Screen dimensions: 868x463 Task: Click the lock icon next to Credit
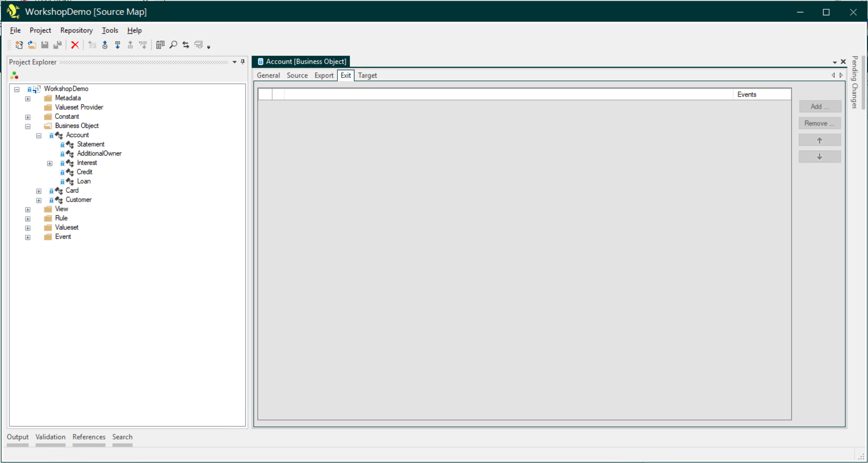click(63, 172)
